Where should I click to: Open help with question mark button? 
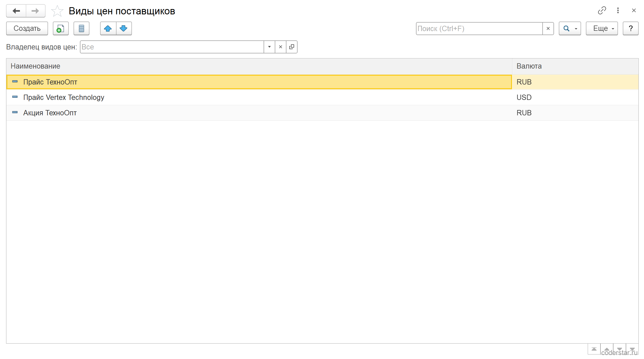[631, 28]
